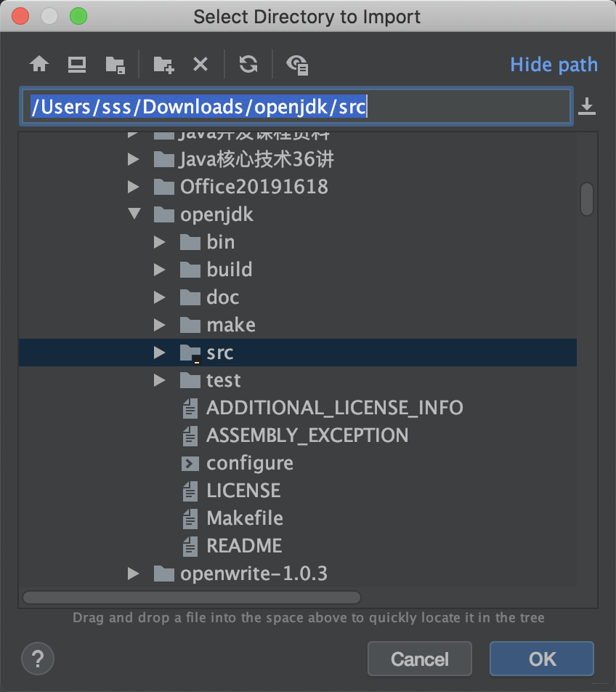Open help with the question mark button
This screenshot has height=692, width=616.
point(38,659)
